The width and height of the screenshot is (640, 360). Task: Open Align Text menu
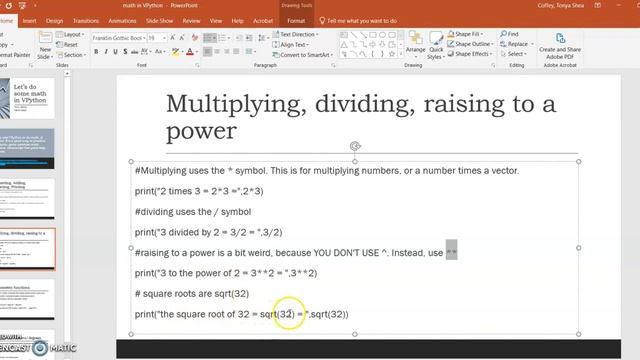click(291, 44)
